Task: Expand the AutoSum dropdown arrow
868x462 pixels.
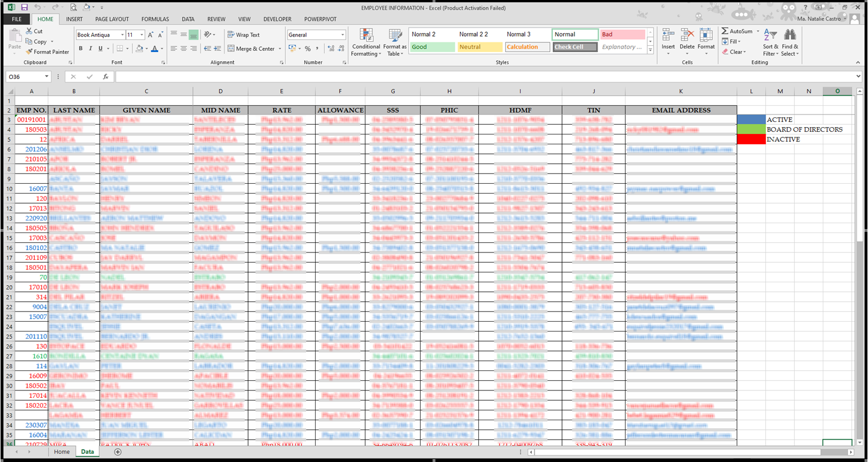Action: [758, 31]
